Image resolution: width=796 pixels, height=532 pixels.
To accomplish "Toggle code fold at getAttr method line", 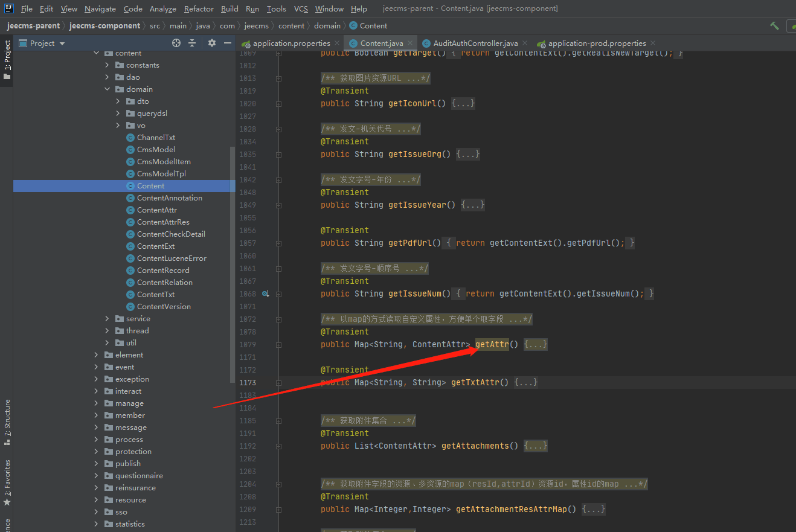I will click(278, 345).
